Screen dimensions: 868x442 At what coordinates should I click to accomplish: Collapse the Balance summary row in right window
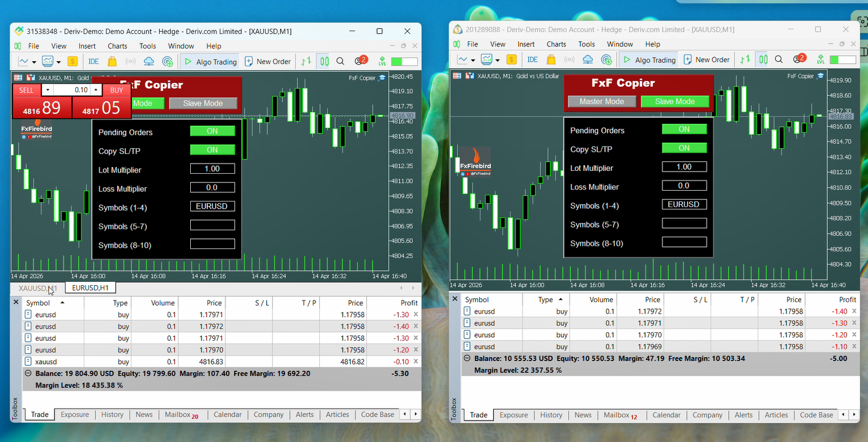coord(467,358)
